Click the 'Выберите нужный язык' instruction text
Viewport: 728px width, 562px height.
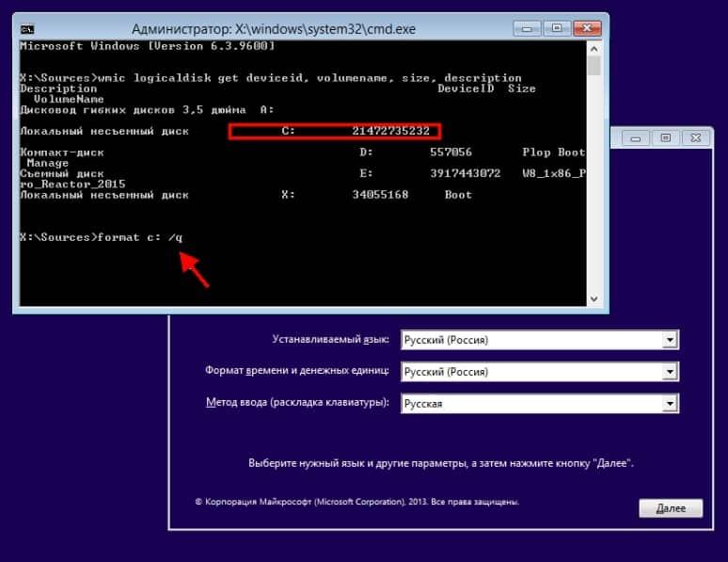coord(441,463)
